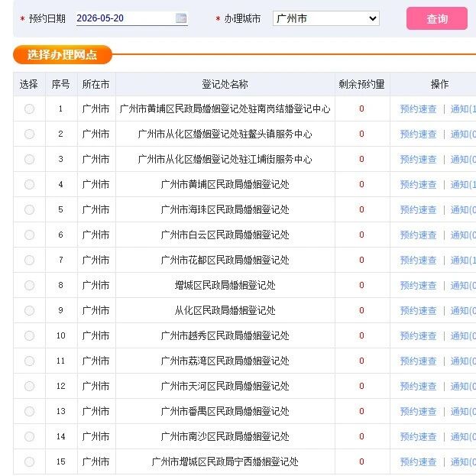Open the calendar picker icon for 预约日期
Image resolution: width=476 pixels, height=476 pixels.
point(181,18)
